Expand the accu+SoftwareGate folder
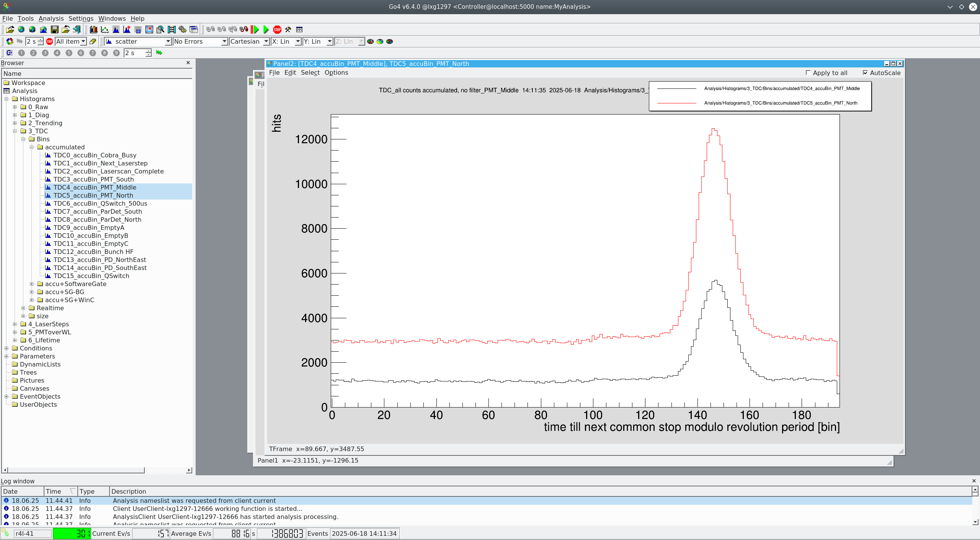The width and height of the screenshot is (980, 540). 32,284
